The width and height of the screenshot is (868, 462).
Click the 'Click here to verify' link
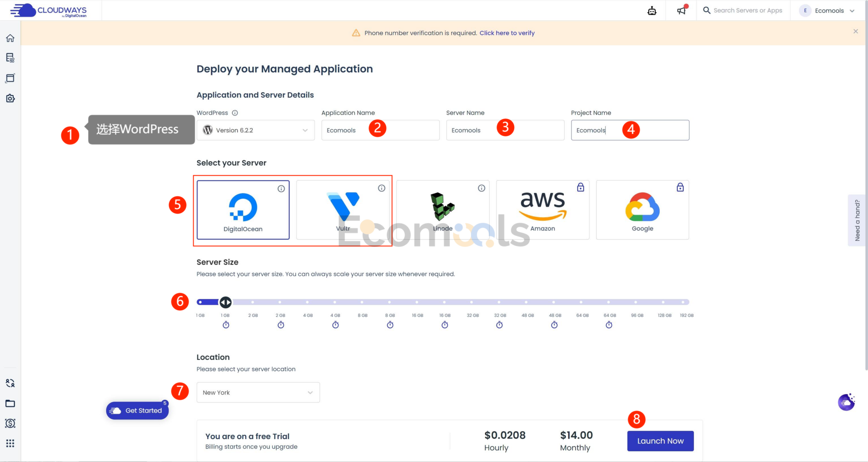click(x=507, y=33)
